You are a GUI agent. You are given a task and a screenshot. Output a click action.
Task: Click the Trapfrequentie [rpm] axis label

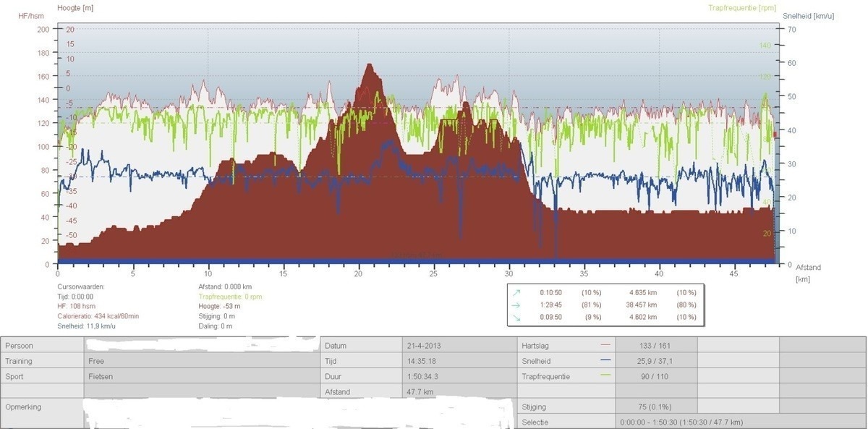(x=742, y=8)
